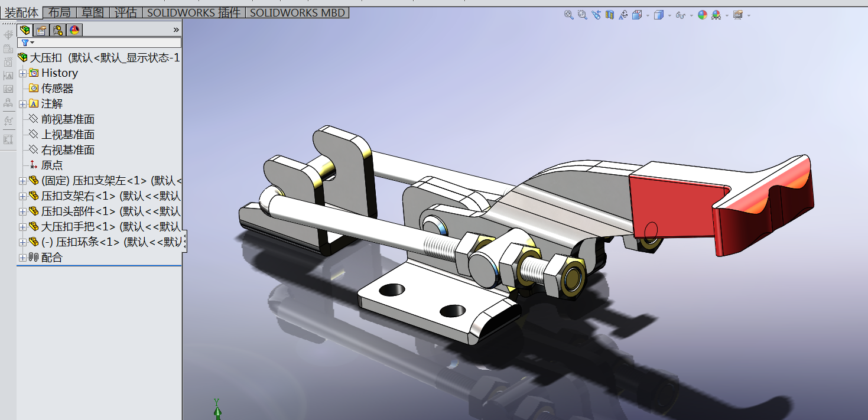The width and height of the screenshot is (868, 420).
Task: Expand the History node
Action: coord(22,73)
